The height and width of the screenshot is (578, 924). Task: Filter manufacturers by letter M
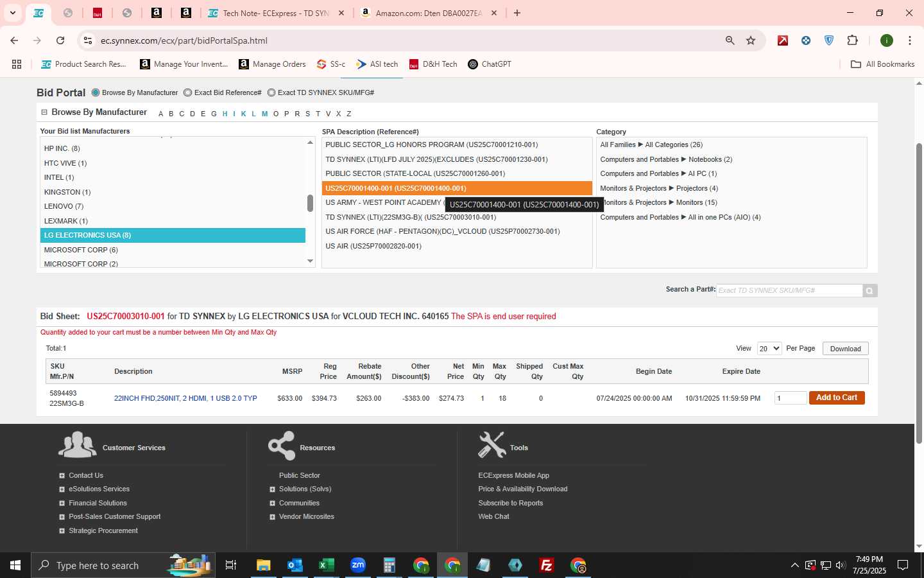(x=264, y=114)
